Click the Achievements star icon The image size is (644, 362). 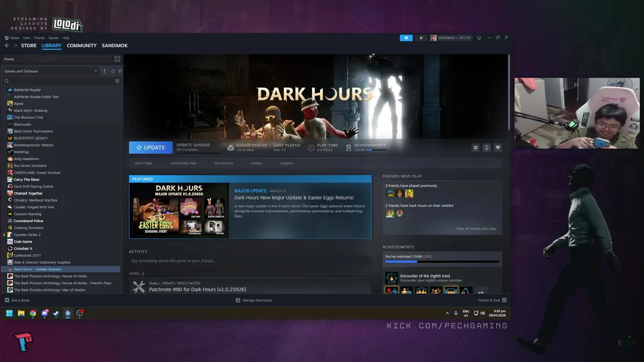[349, 147]
